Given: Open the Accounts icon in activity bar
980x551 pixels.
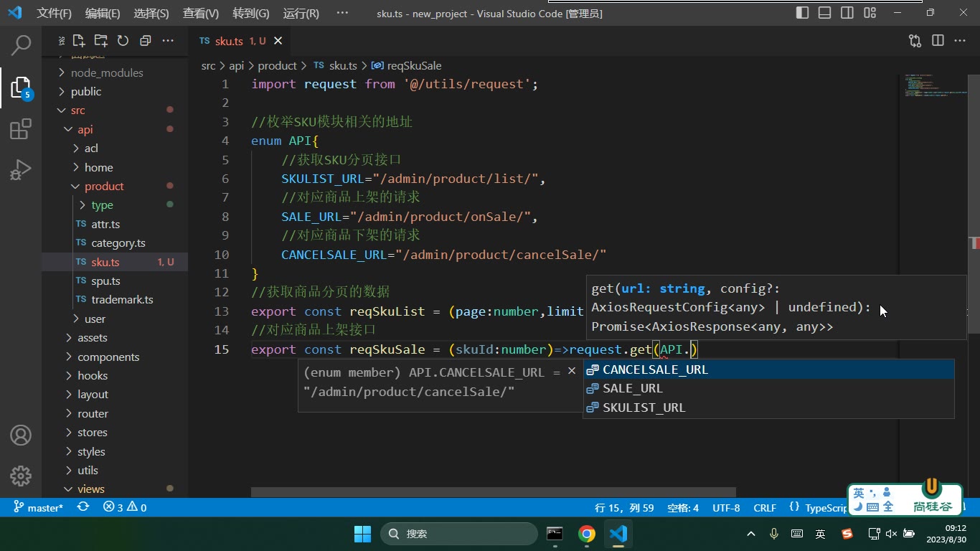Looking at the screenshot, I should [21, 435].
